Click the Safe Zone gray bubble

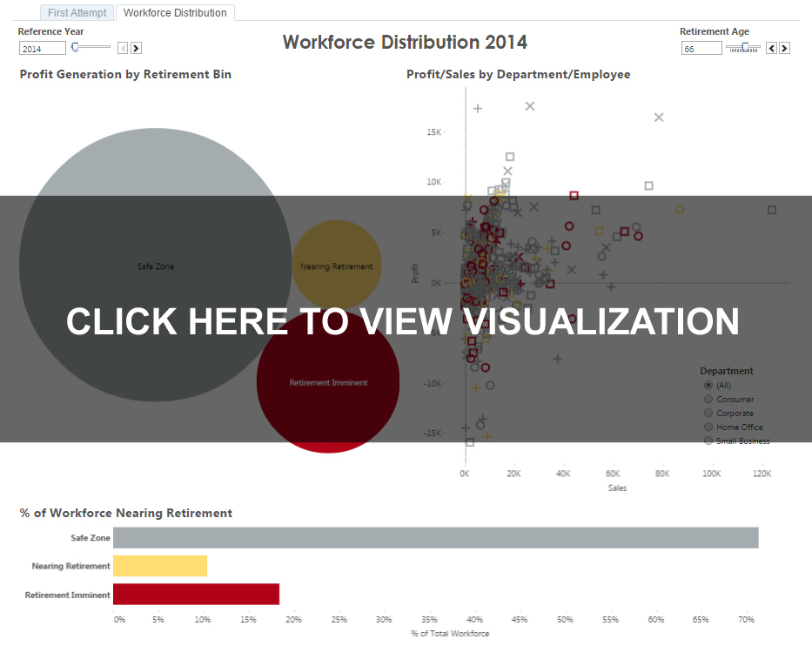(156, 265)
